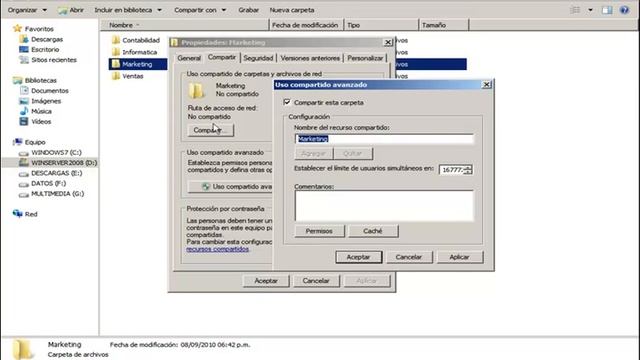Open the Imágenes library icon
The image size is (640, 360).
pyautogui.click(x=24, y=101)
